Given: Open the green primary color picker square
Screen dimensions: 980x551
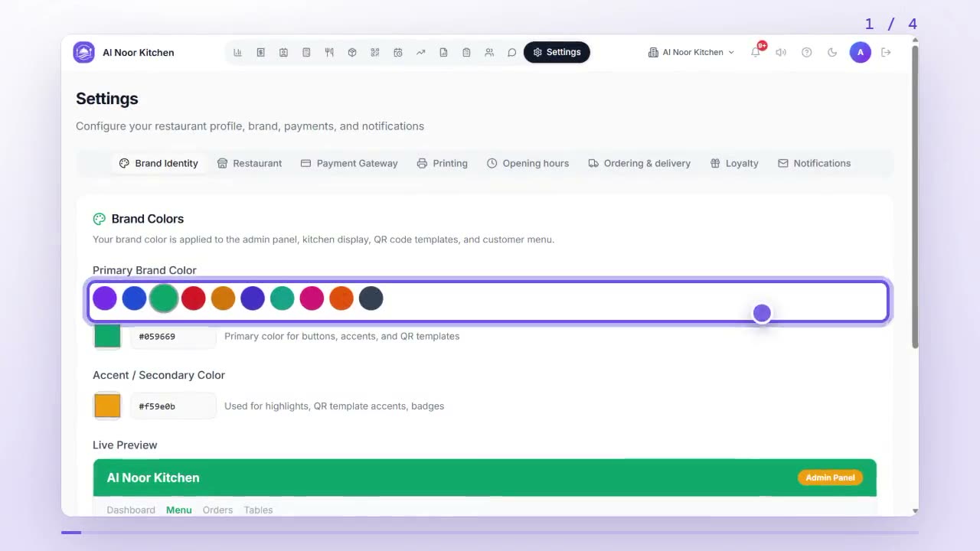Looking at the screenshot, I should click(107, 336).
